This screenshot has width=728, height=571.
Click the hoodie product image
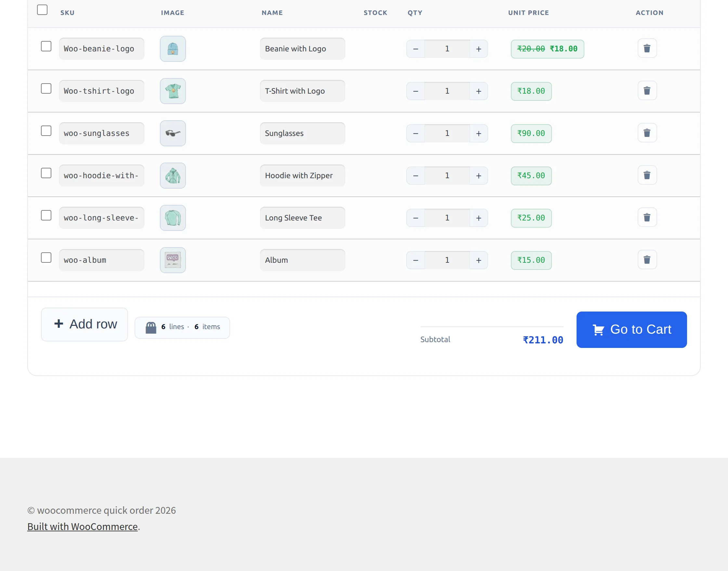coord(173,176)
